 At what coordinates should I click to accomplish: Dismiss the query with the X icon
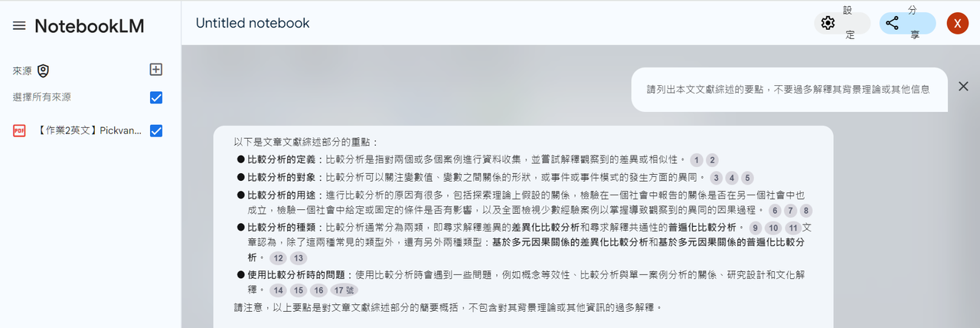click(963, 87)
